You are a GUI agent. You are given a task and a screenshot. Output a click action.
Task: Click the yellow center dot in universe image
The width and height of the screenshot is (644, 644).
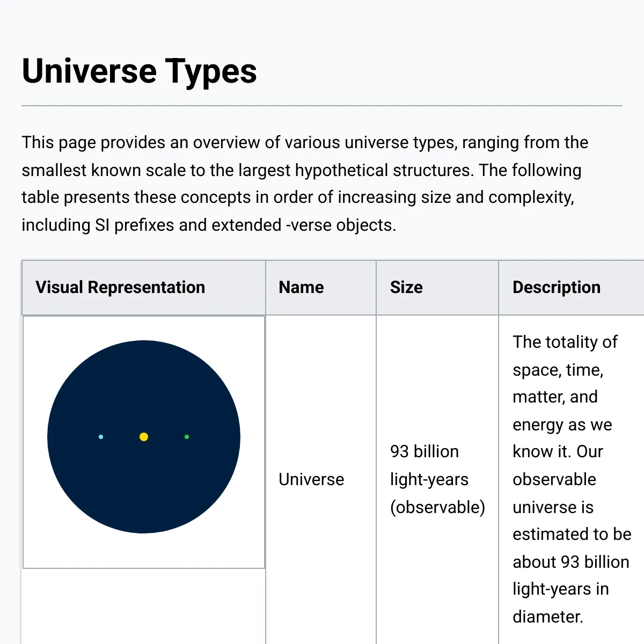point(144,437)
